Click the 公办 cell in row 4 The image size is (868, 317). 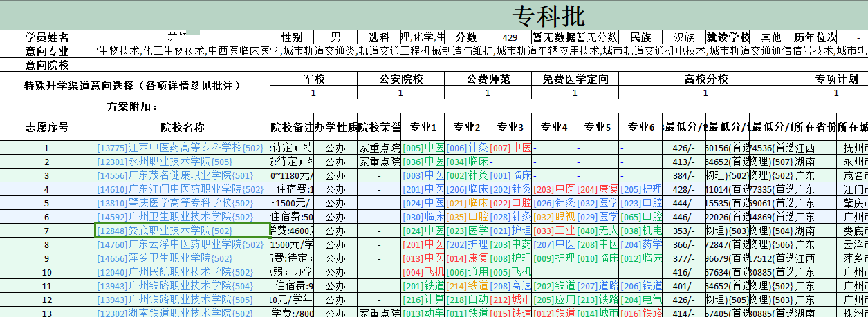[x=335, y=189]
